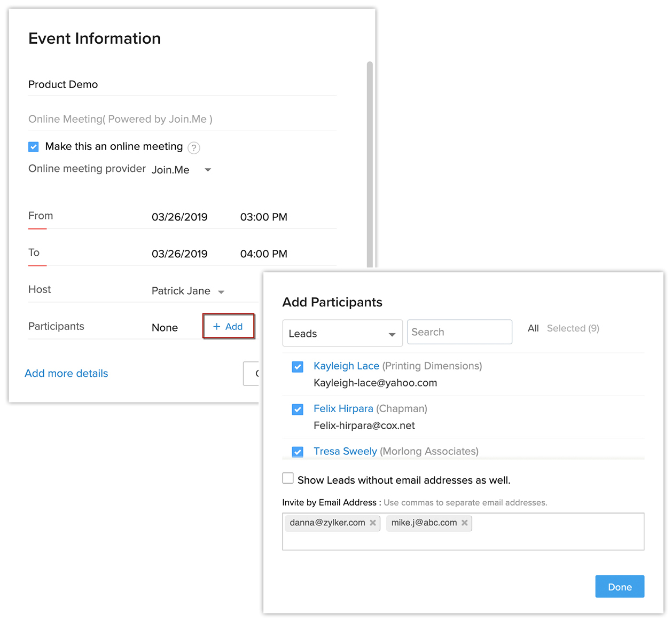
Task: Open the Leads module dropdown
Action: (x=342, y=334)
